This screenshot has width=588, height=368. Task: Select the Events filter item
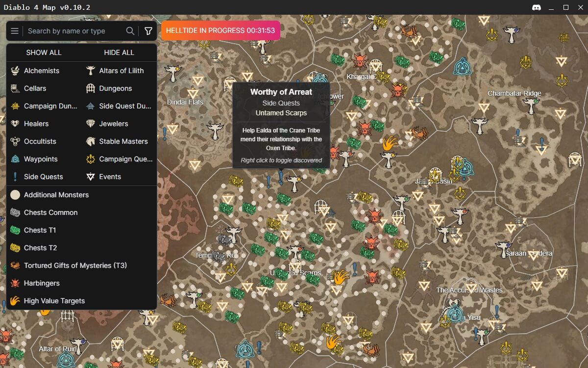point(110,177)
